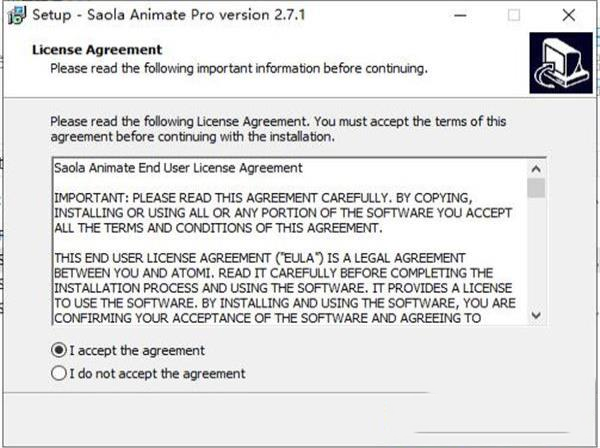Click the bold 'License Agreement' heading

(x=97, y=50)
